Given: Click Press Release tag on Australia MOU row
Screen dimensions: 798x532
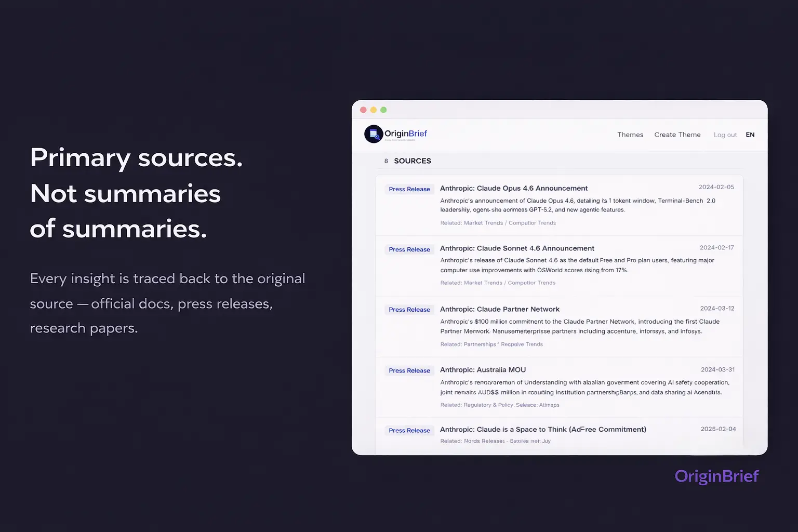Looking at the screenshot, I should click(409, 370).
